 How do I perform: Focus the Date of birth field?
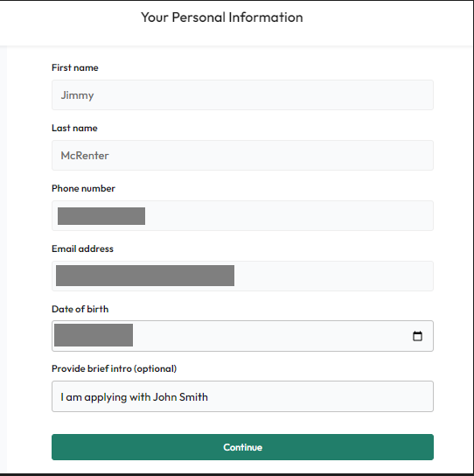click(242, 336)
